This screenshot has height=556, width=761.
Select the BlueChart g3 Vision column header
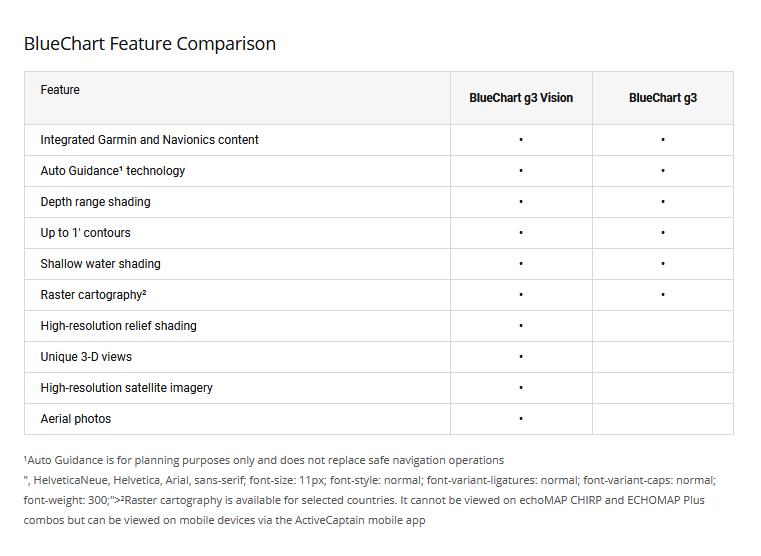click(521, 98)
